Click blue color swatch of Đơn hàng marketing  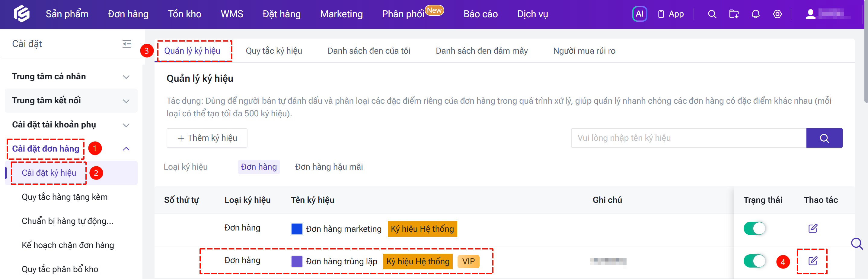(296, 229)
